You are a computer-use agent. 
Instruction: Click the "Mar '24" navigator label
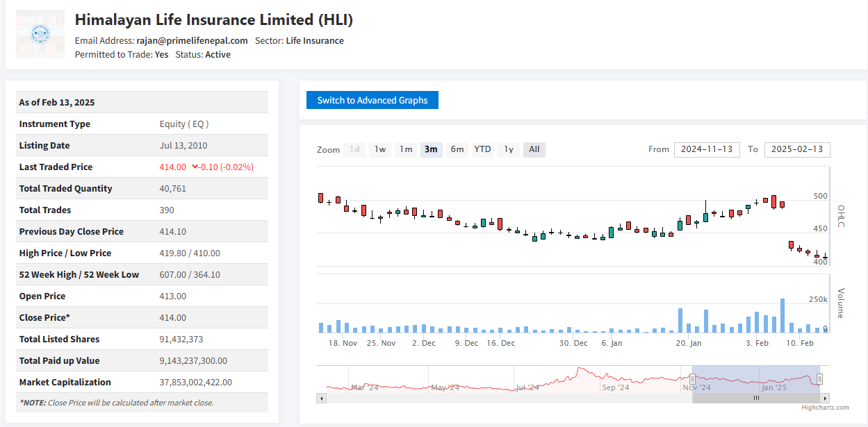[365, 387]
